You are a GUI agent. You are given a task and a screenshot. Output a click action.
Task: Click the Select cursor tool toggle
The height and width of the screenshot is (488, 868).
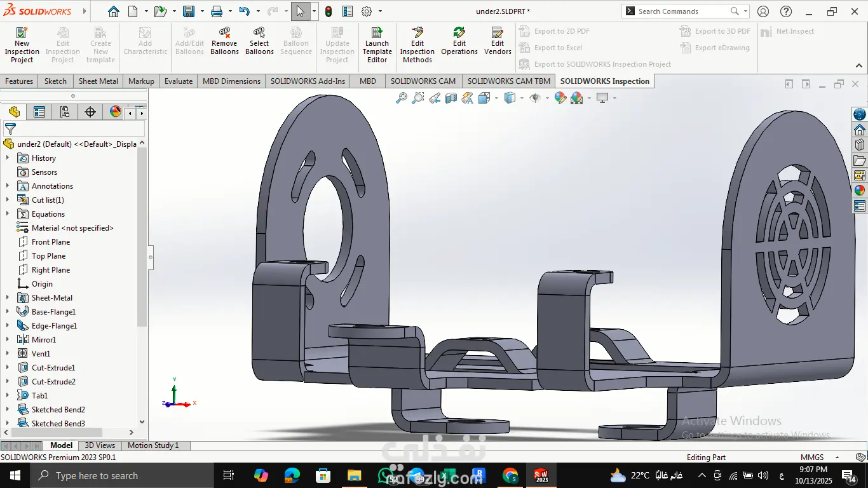[300, 11]
